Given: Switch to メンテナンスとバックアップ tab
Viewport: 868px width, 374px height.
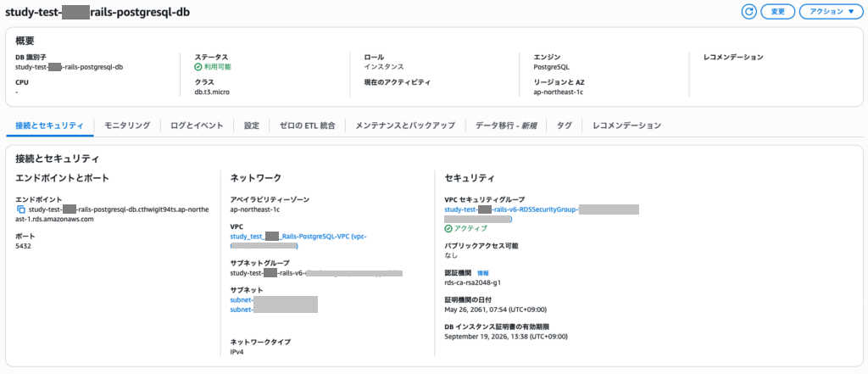Looking at the screenshot, I should (x=405, y=126).
